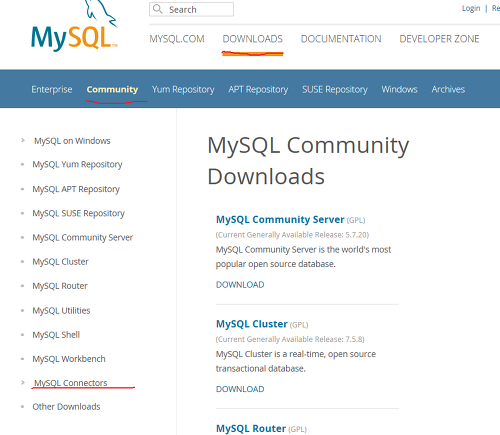Click the MySQL Community Server heading link

tap(280, 220)
